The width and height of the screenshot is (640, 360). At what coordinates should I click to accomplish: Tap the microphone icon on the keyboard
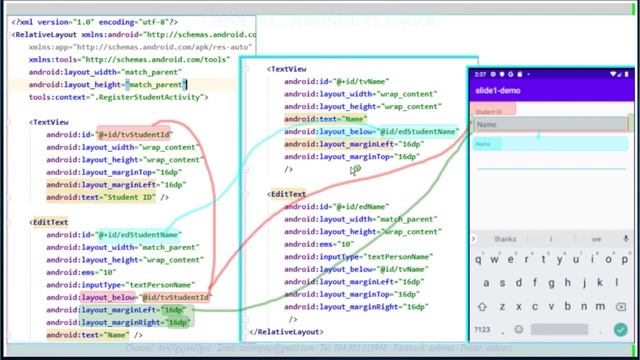click(625, 238)
